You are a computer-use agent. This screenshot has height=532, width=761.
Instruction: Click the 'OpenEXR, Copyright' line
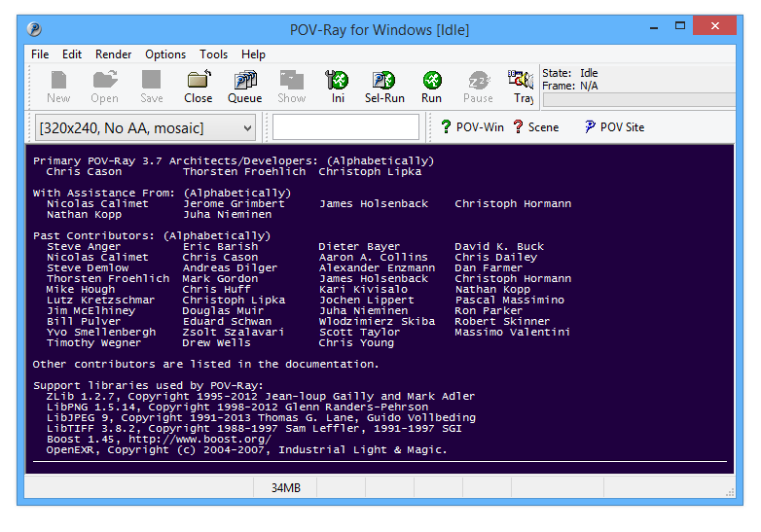point(246,450)
